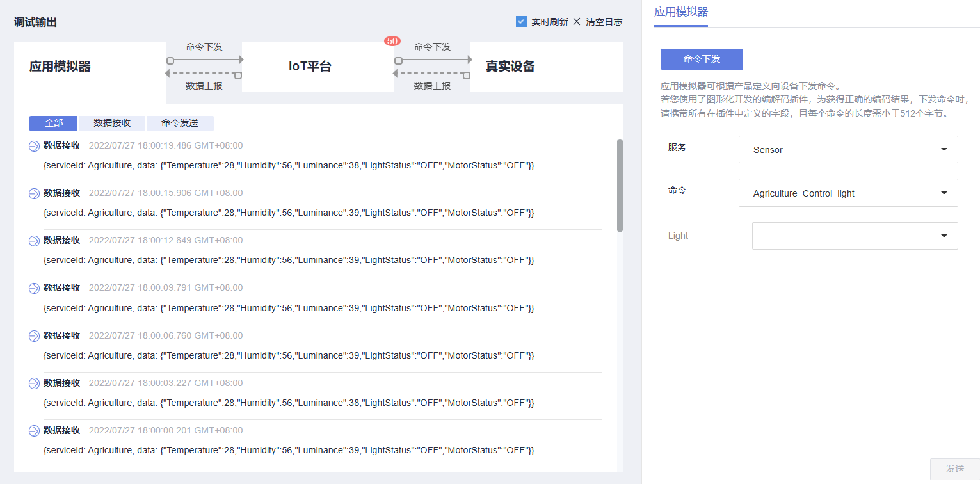Image resolution: width=980 pixels, height=484 pixels.
Task: Click the 18:00:00.201 log data line
Action: [289, 450]
